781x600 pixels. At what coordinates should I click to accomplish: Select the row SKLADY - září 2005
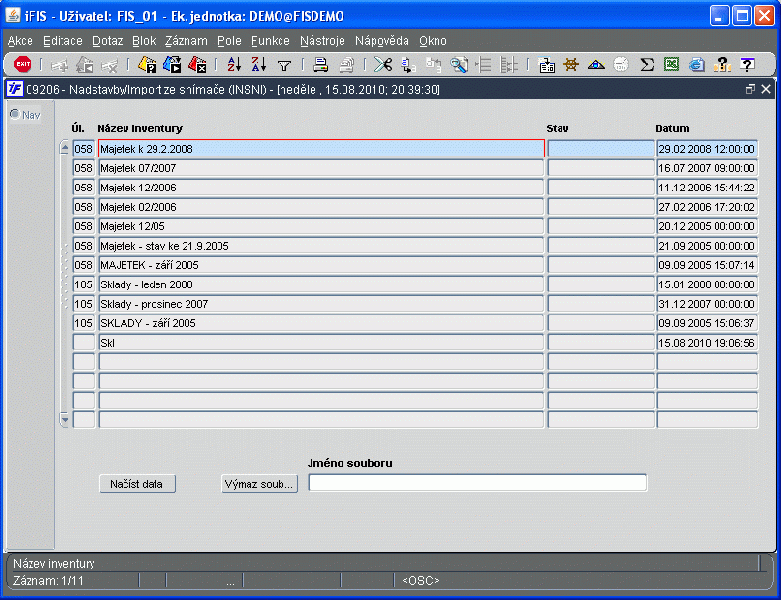point(321,324)
